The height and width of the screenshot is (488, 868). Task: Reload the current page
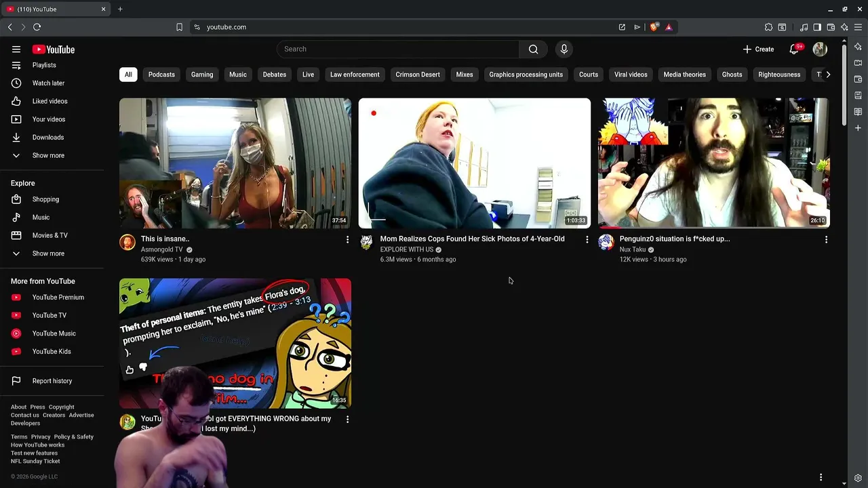(37, 27)
